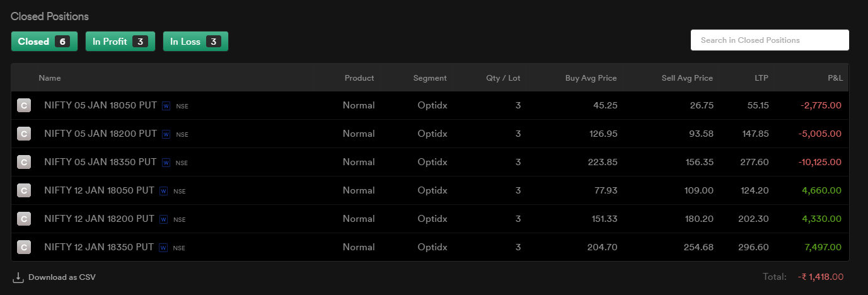Click the LTP column header
The height and width of the screenshot is (295, 868).
[x=761, y=78]
